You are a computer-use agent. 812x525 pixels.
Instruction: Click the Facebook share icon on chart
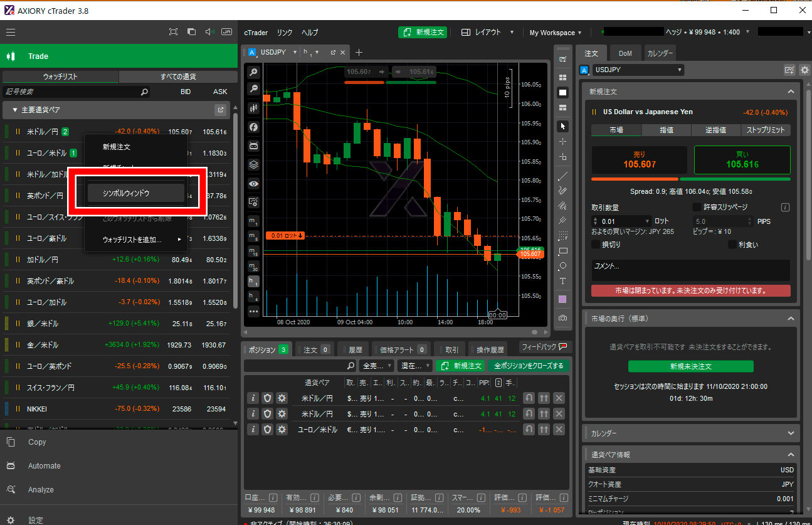tap(254, 127)
